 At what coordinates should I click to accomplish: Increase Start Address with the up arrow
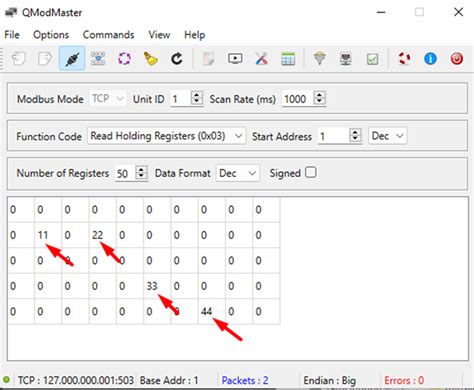355,132
